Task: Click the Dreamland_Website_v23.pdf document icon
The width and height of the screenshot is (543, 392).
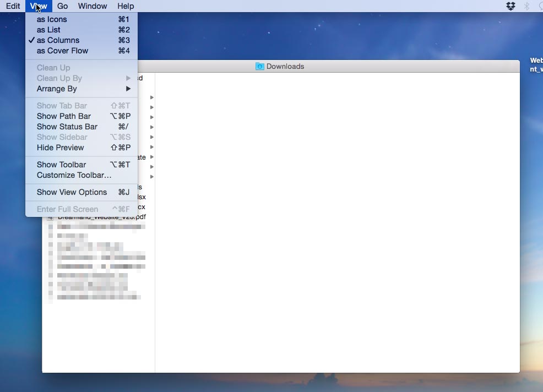Action: point(50,216)
